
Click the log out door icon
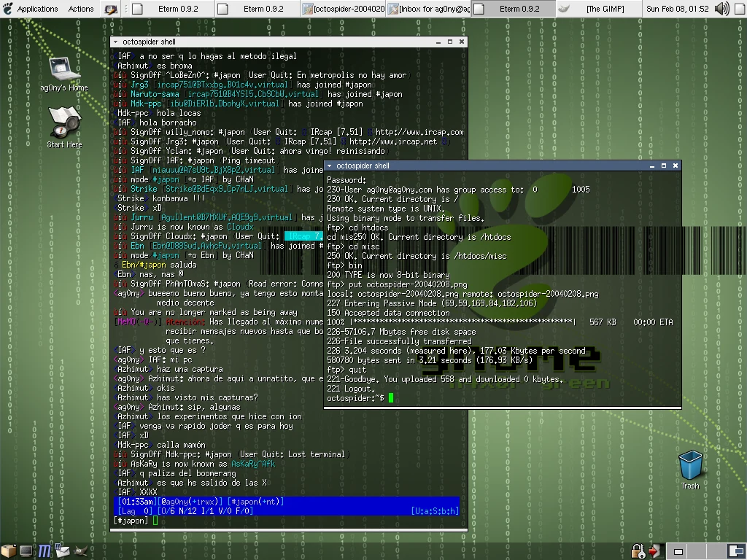(654, 551)
